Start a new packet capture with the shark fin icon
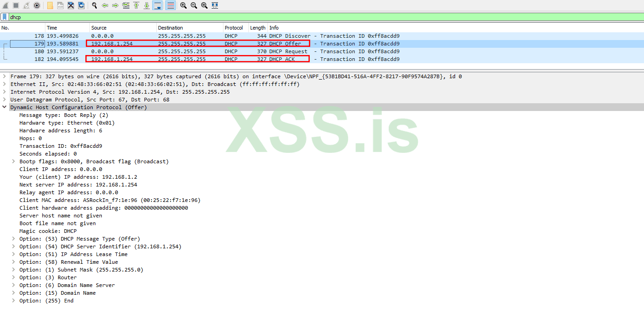644x312 pixels. 5,5
